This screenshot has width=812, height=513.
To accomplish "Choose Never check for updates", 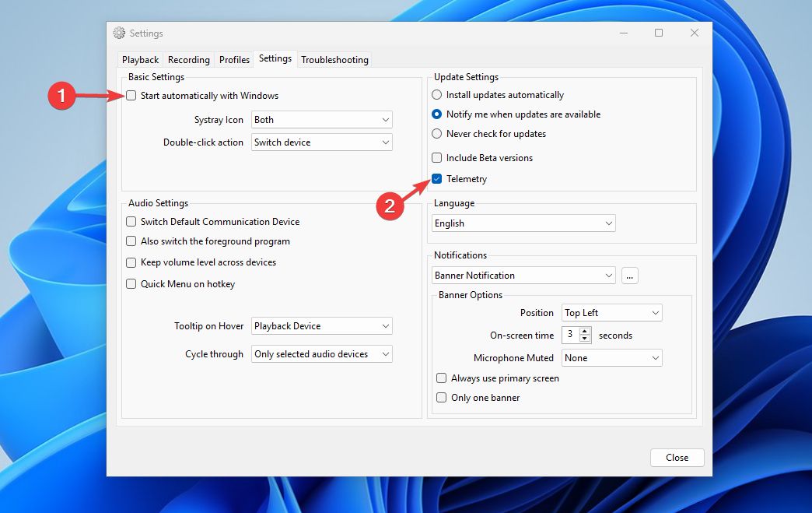I will tap(436, 133).
